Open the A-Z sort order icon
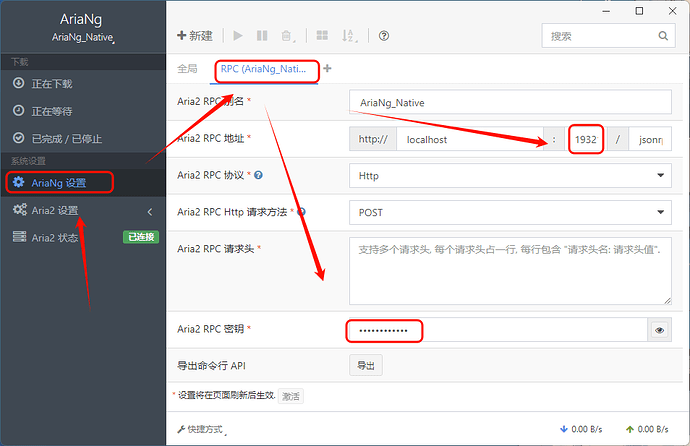The image size is (690, 446). pyautogui.click(x=349, y=36)
